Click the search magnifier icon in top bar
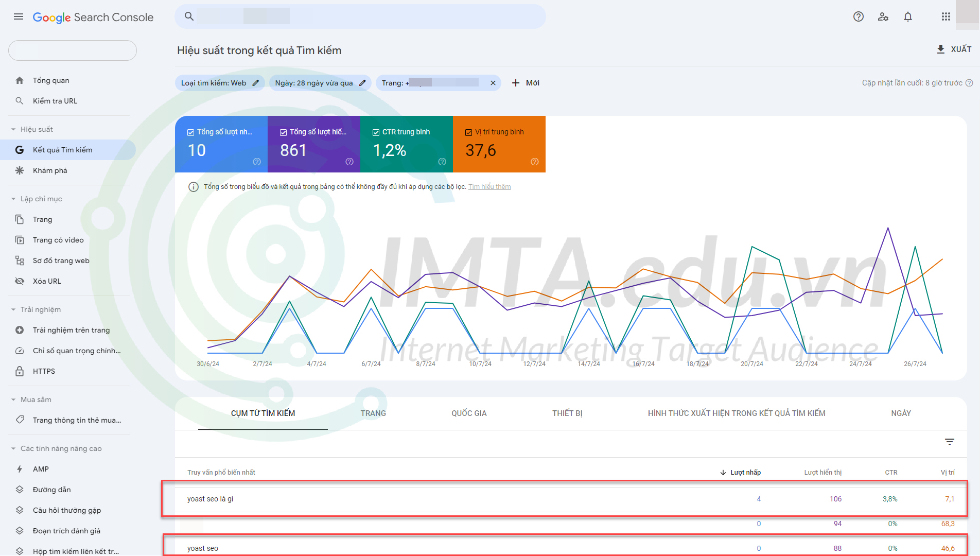 189,16
